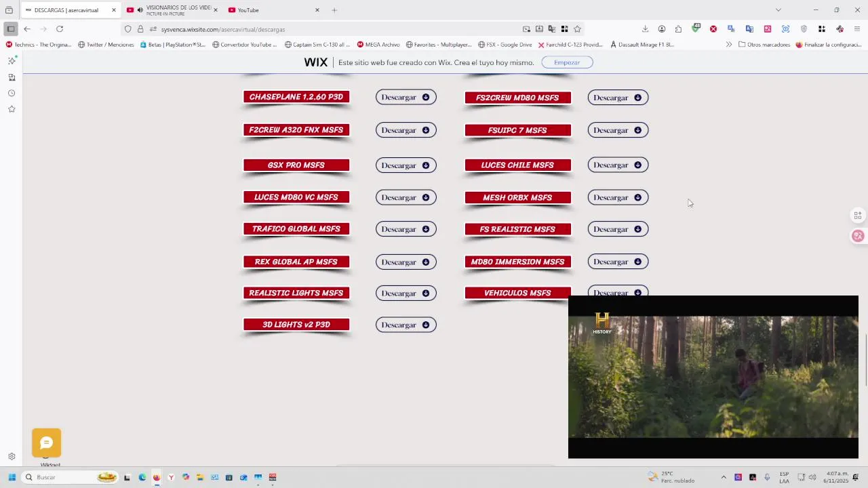Viewport: 868px width, 488px height.
Task: Reload the current page
Action: [x=60, y=29]
